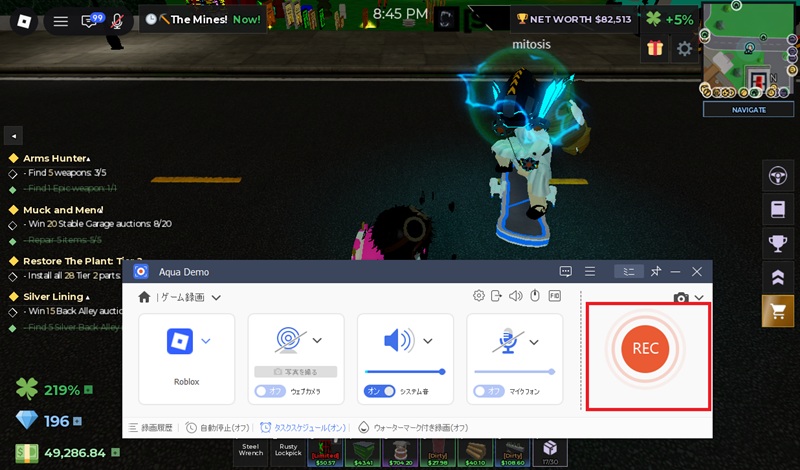Switch Aqua Demo to mini mode
Viewport: 800px width, 470px height.
(629, 271)
